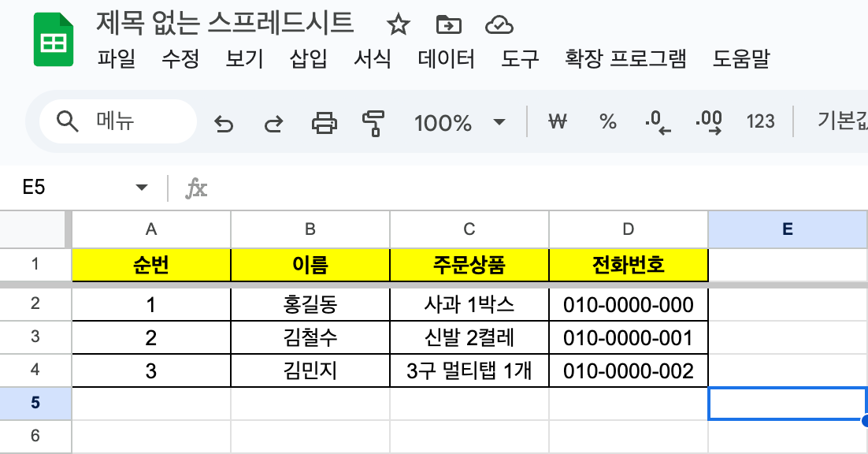This screenshot has width=868, height=454.
Task: Check the cloud save status icon
Action: coord(499,25)
